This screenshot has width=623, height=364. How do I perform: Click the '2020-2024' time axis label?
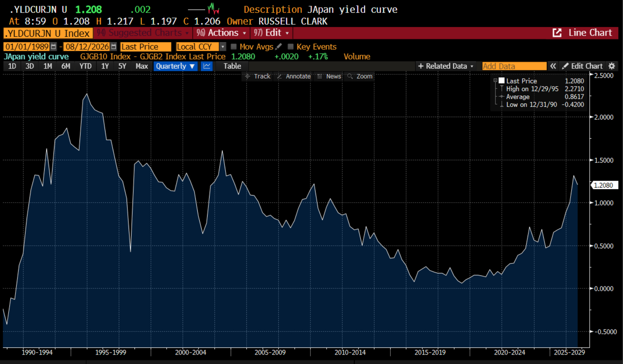509,352
